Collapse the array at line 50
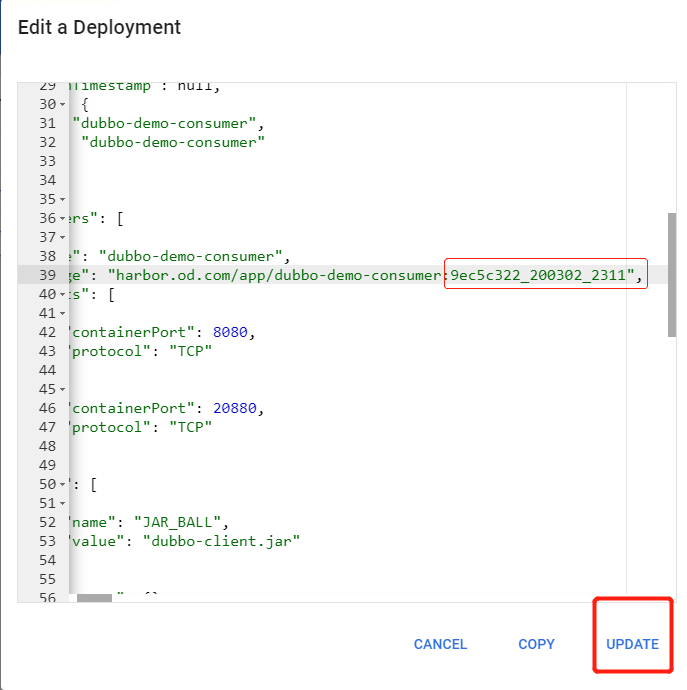687x690 pixels. (x=63, y=485)
